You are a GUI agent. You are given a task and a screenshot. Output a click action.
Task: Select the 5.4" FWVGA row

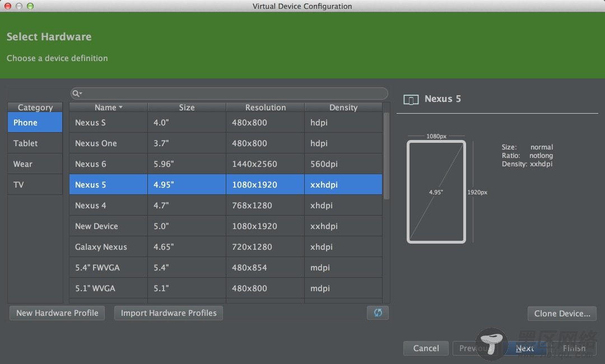tap(226, 268)
